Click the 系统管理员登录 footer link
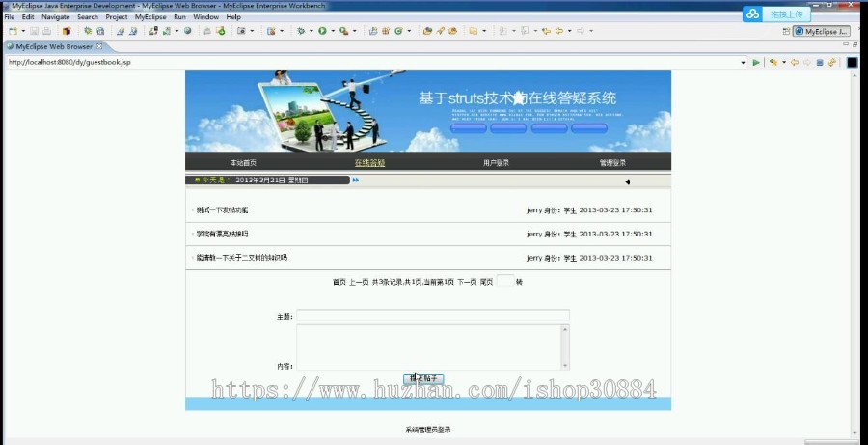The height and width of the screenshot is (445, 868). click(x=428, y=430)
